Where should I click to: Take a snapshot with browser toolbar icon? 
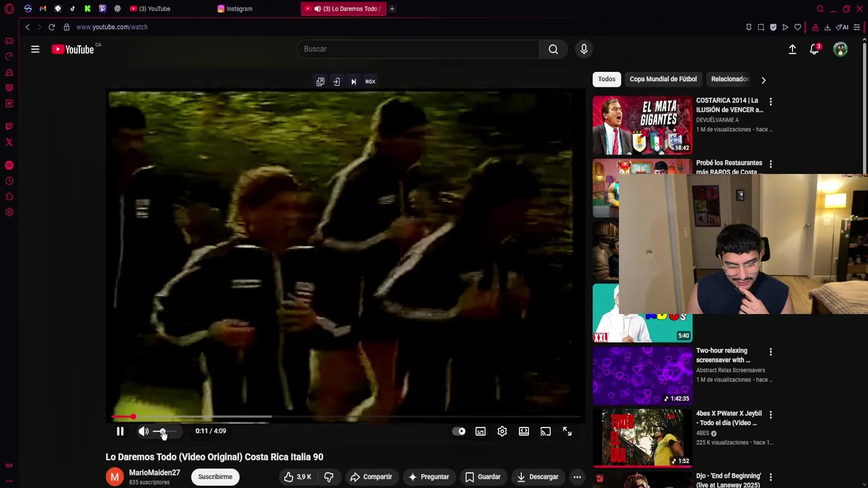point(761,27)
